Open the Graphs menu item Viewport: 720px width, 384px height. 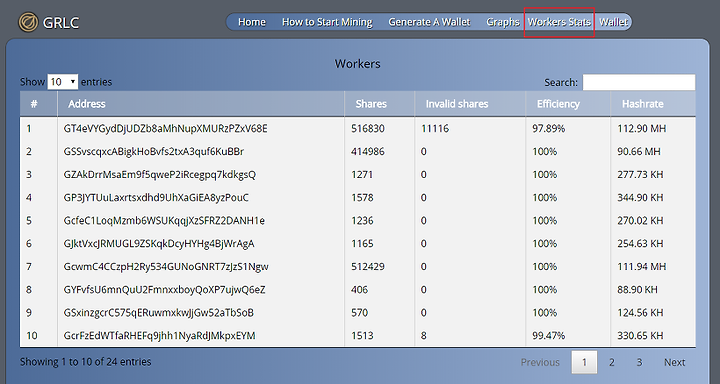click(503, 22)
